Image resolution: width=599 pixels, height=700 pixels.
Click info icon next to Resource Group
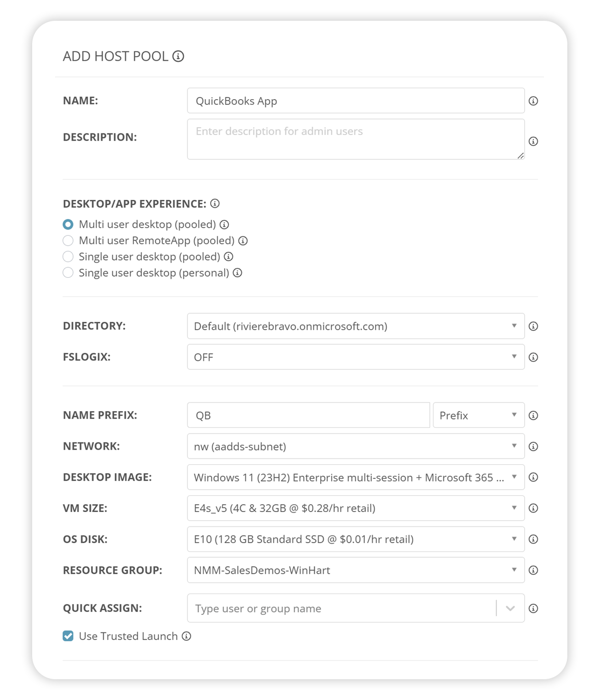pos(533,570)
